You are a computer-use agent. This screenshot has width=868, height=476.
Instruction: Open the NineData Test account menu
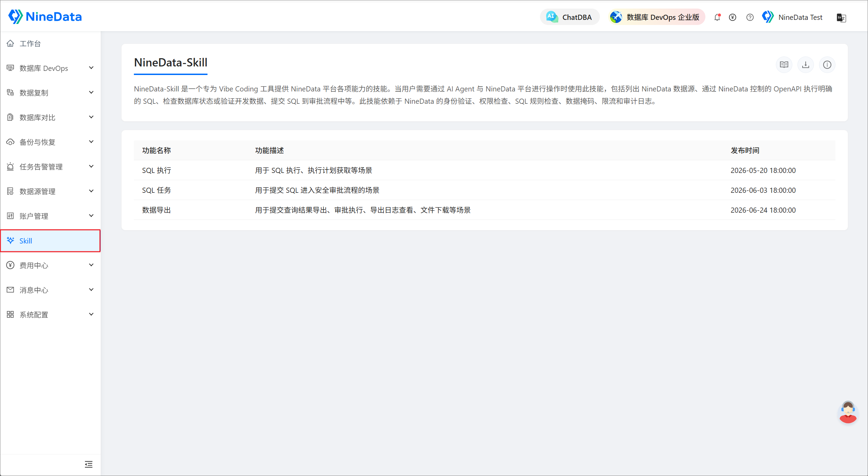pos(792,17)
